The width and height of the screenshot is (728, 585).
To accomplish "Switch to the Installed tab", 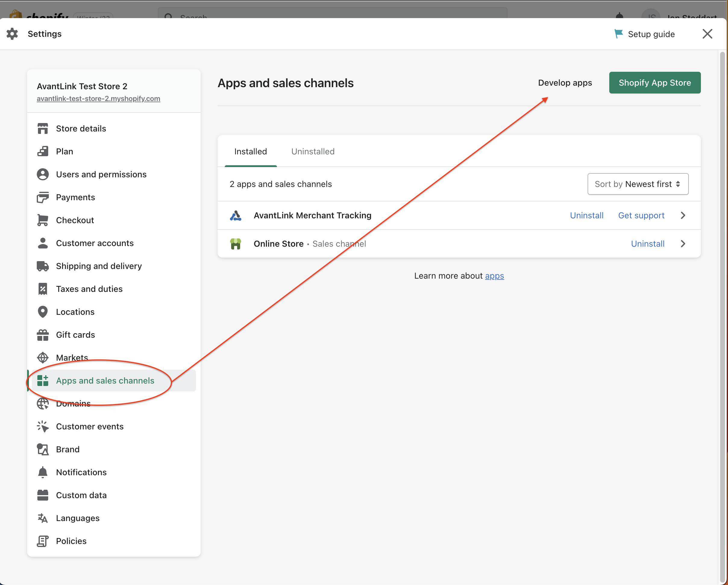I will [250, 151].
